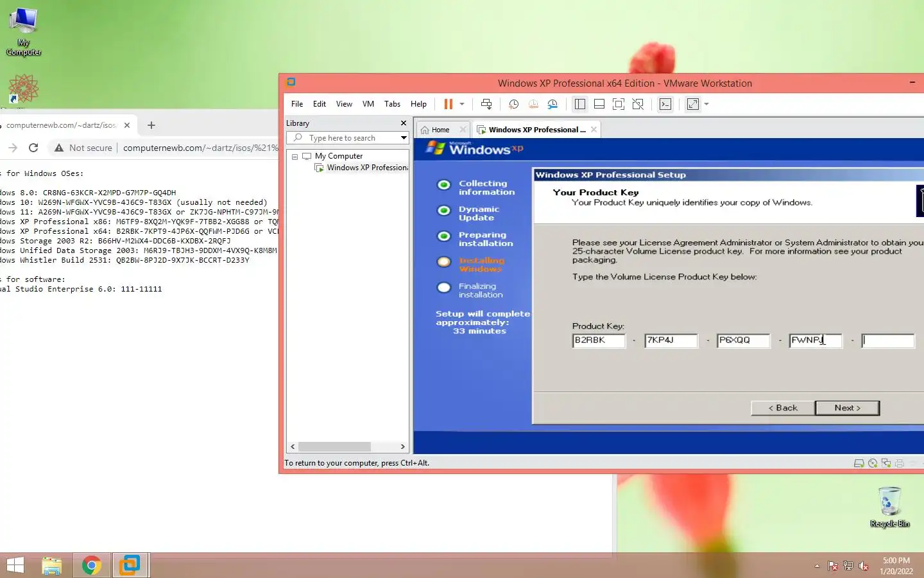The image size is (924, 578).
Task: Click the Windows Start button
Action: (15, 565)
